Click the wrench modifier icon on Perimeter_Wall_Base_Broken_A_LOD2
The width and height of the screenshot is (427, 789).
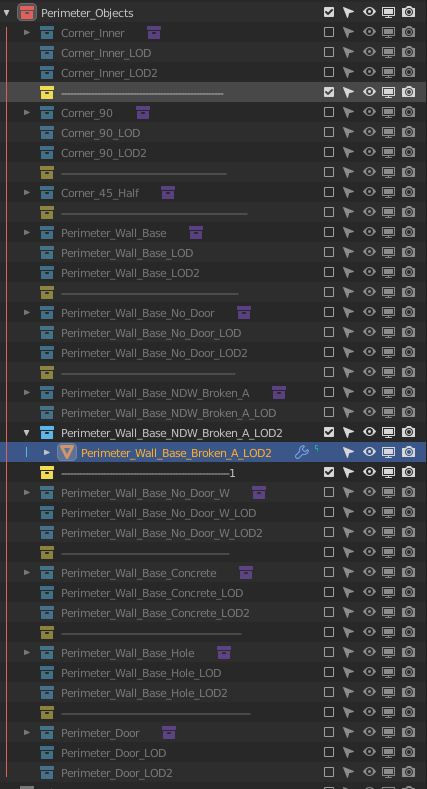301,452
